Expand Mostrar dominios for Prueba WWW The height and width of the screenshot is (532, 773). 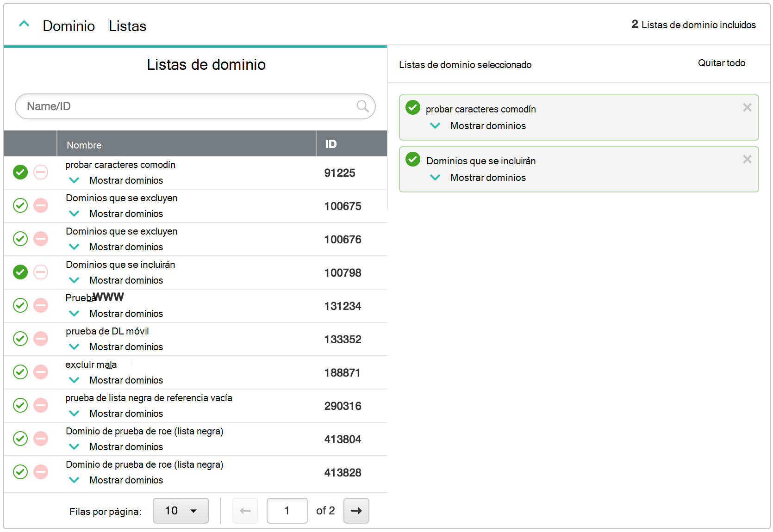pyautogui.click(x=116, y=314)
